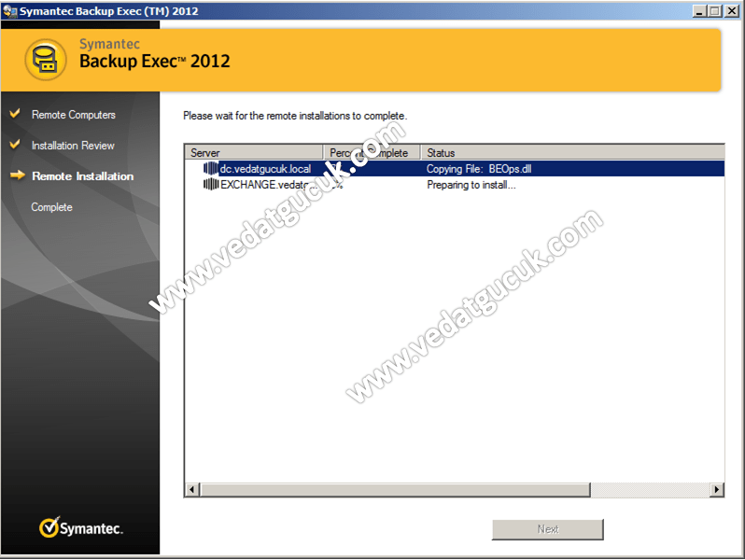Close the Backup Exec installer window
Image resolution: width=745 pixels, height=560 pixels.
732,11
